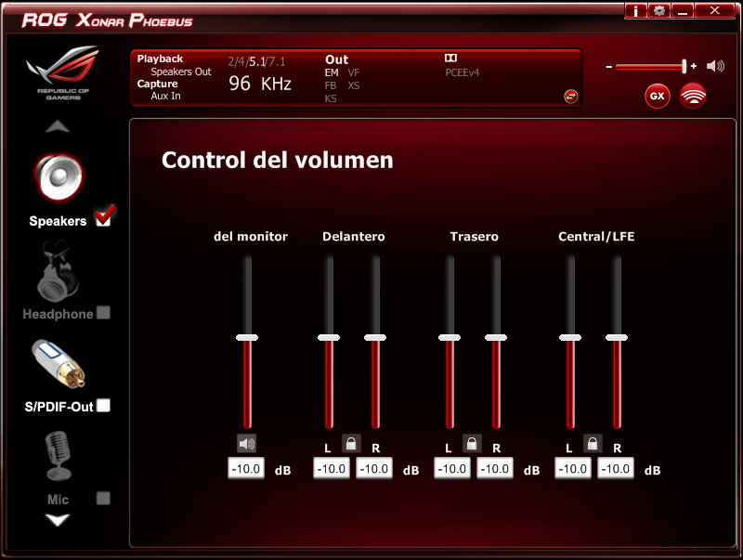Viewport: 743px width, 560px height.
Task: Collapse device list with up arrow
Action: [x=58, y=126]
